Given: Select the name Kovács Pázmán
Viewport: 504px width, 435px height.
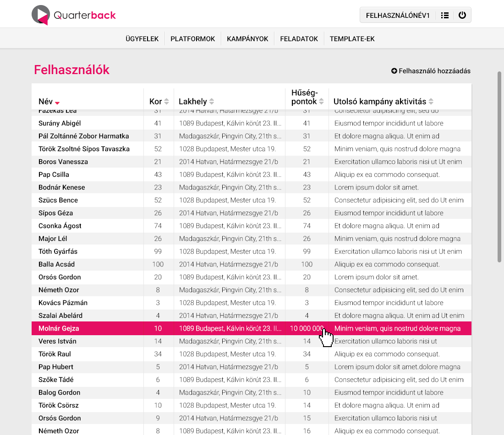Looking at the screenshot, I should pos(63,303).
